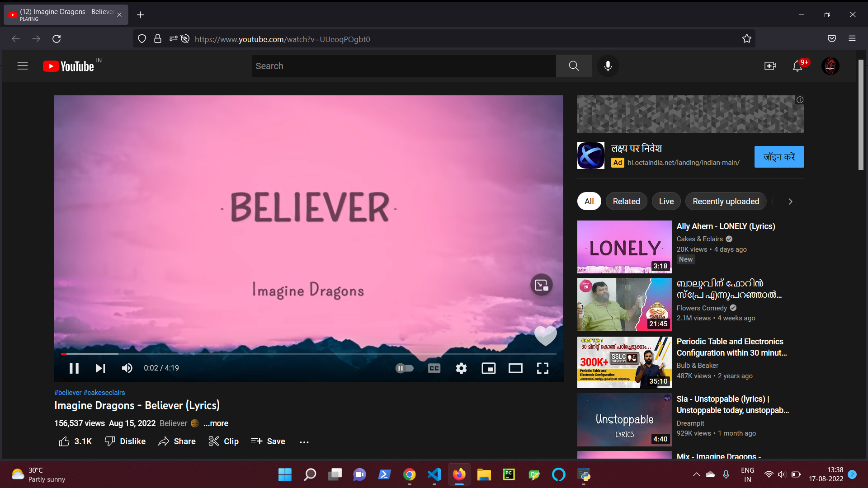
Task: Enter full screen mode
Action: pyautogui.click(x=542, y=368)
